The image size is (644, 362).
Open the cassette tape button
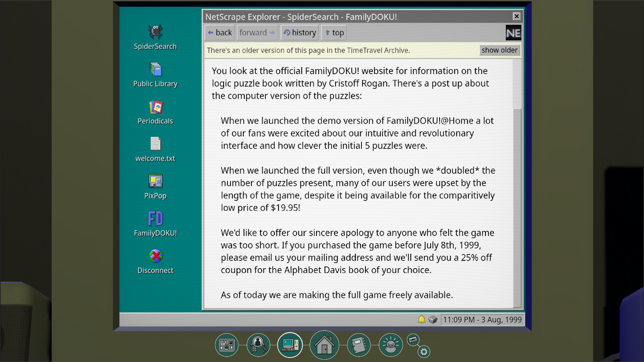[x=413, y=340]
